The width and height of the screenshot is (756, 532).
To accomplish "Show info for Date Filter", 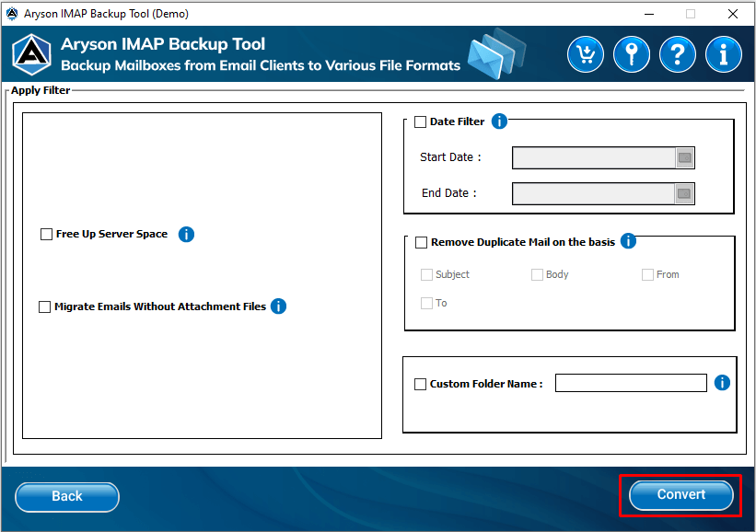I will 499,121.
